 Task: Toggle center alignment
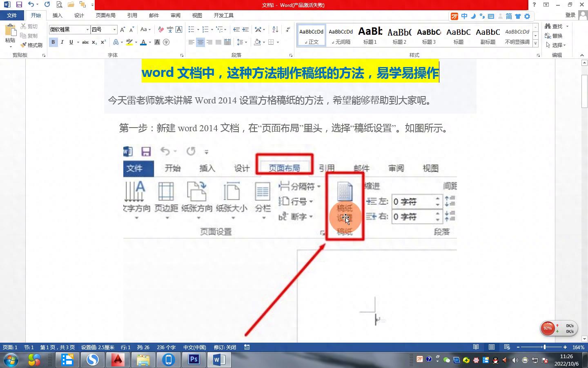pos(200,42)
